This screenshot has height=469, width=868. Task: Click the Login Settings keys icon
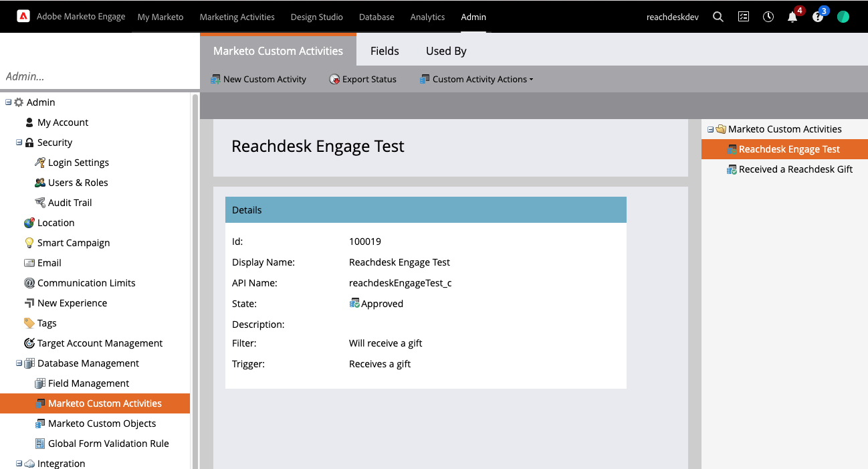click(40, 163)
